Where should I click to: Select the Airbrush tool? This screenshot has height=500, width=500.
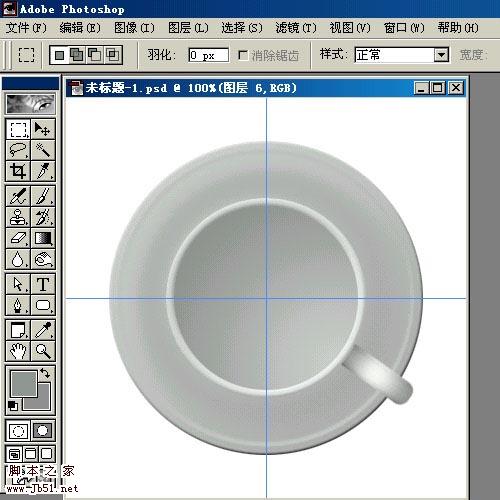18,196
